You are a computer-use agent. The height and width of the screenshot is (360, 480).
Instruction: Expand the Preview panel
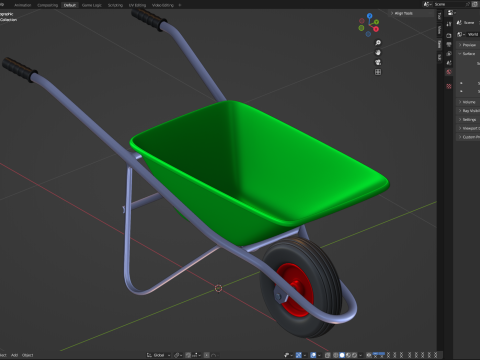(468, 45)
